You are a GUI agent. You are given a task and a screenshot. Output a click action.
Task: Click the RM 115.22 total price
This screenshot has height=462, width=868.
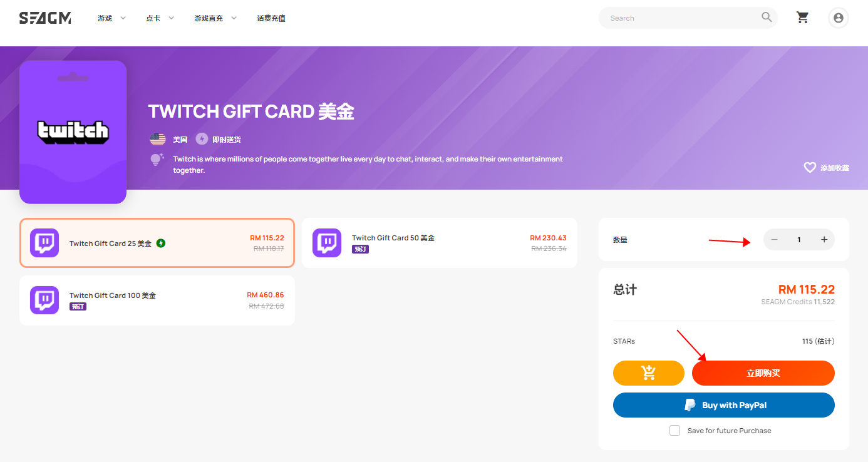tap(807, 289)
